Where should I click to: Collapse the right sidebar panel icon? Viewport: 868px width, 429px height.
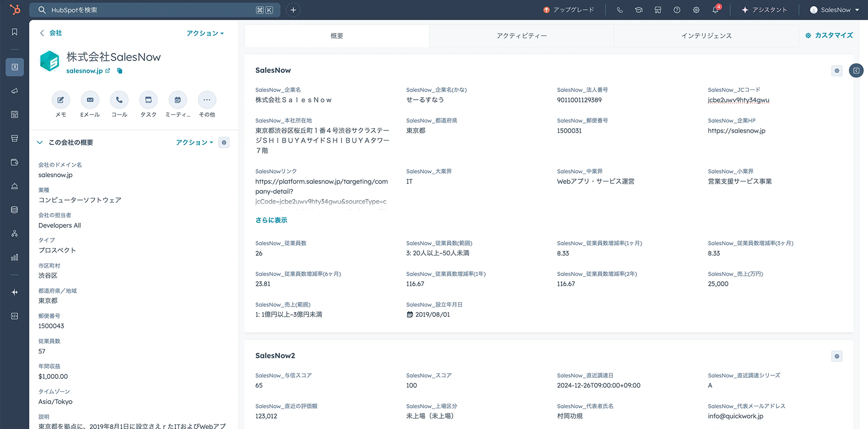point(856,70)
